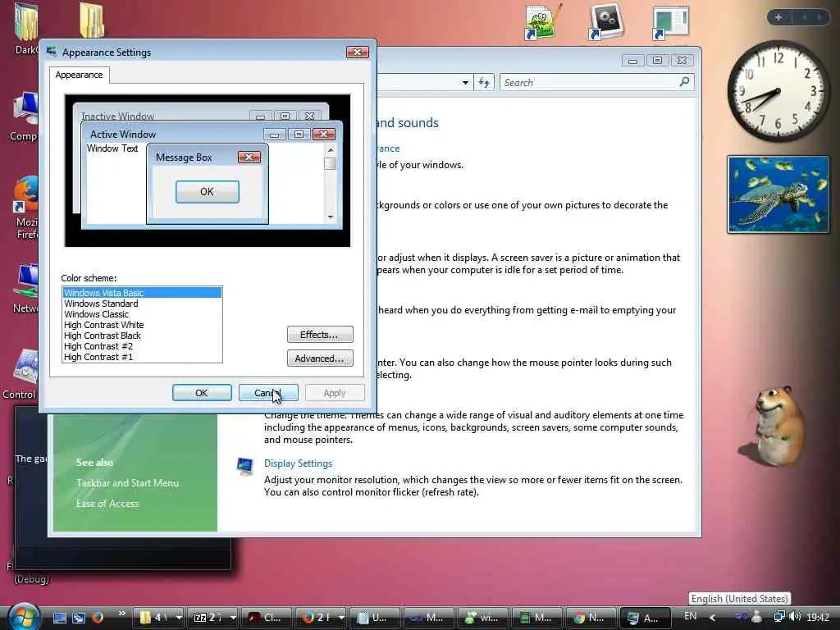Click the preview window scrollbar up arrow

tap(330, 150)
